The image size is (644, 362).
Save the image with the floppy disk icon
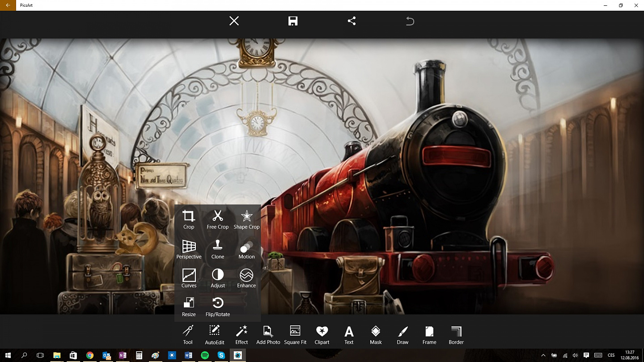(x=293, y=21)
